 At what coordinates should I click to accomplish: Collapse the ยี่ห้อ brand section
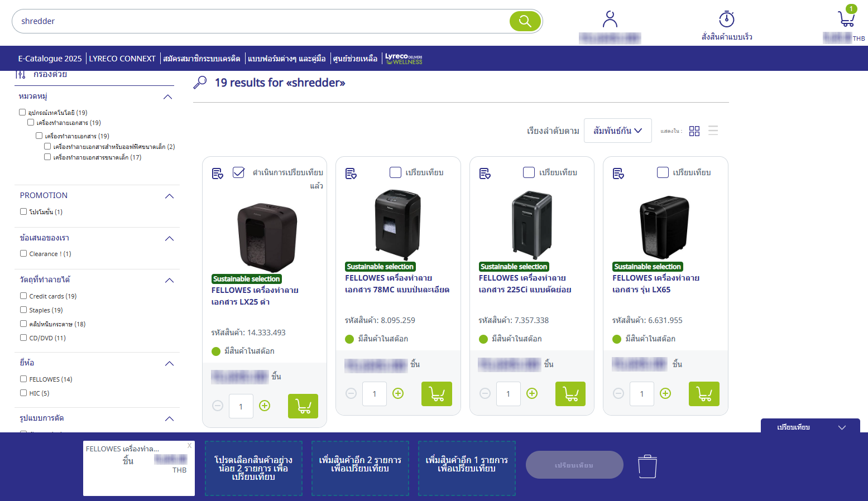click(170, 364)
